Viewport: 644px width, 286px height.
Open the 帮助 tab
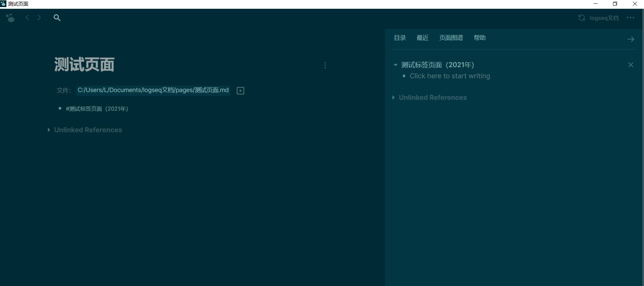[480, 38]
